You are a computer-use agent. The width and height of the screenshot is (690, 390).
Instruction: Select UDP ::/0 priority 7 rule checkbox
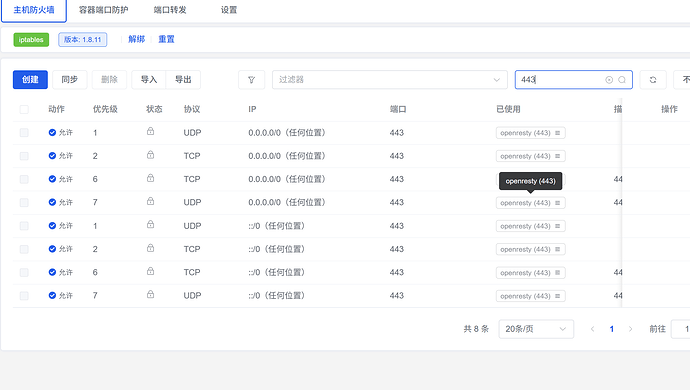coord(24,296)
